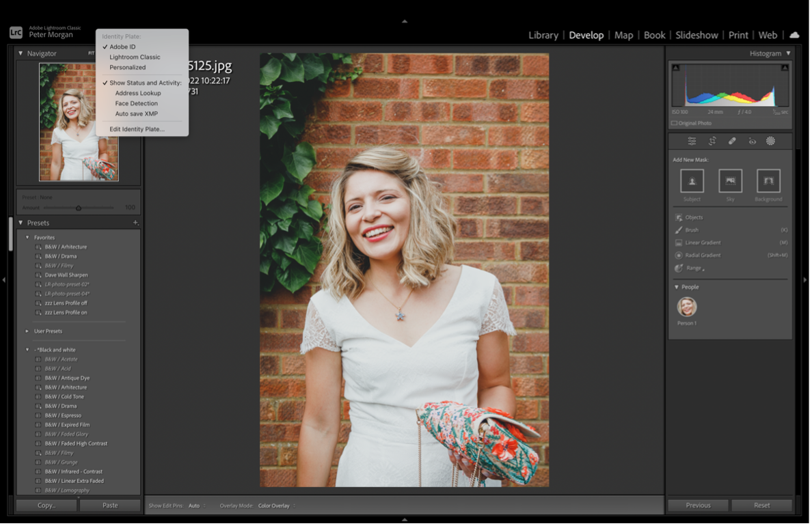Open the Overlay Mode dropdown

(x=275, y=506)
